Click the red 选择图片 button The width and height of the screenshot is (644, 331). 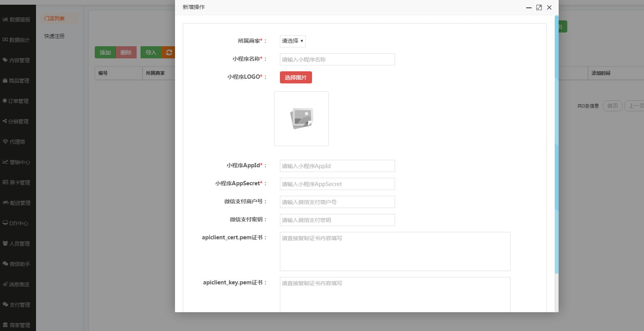click(296, 78)
